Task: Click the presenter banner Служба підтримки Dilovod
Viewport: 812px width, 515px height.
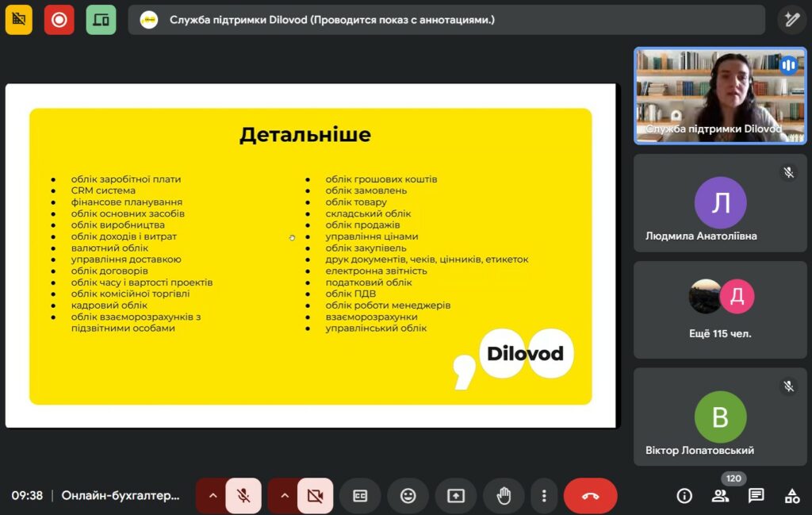Action: coord(446,20)
